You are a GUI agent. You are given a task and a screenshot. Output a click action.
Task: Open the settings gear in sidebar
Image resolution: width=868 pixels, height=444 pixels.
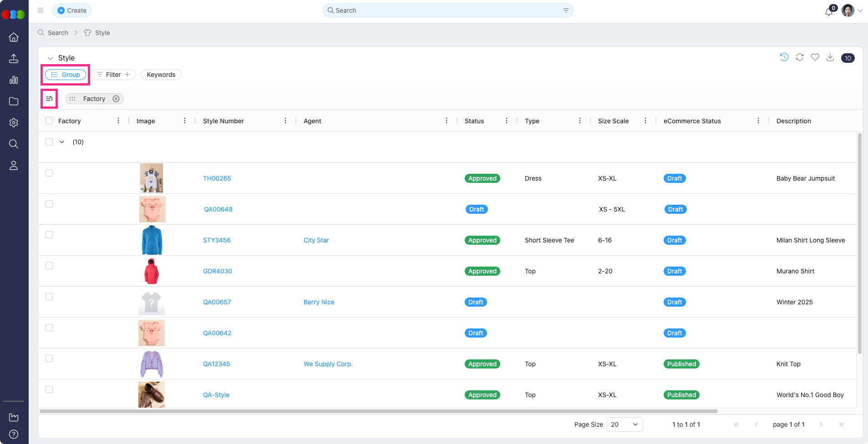click(14, 122)
